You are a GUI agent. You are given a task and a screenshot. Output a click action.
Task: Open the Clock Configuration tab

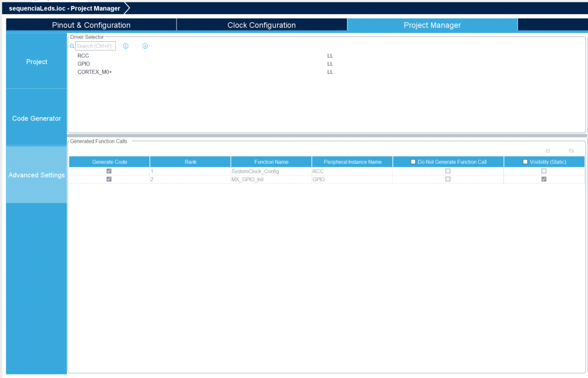[262, 25]
